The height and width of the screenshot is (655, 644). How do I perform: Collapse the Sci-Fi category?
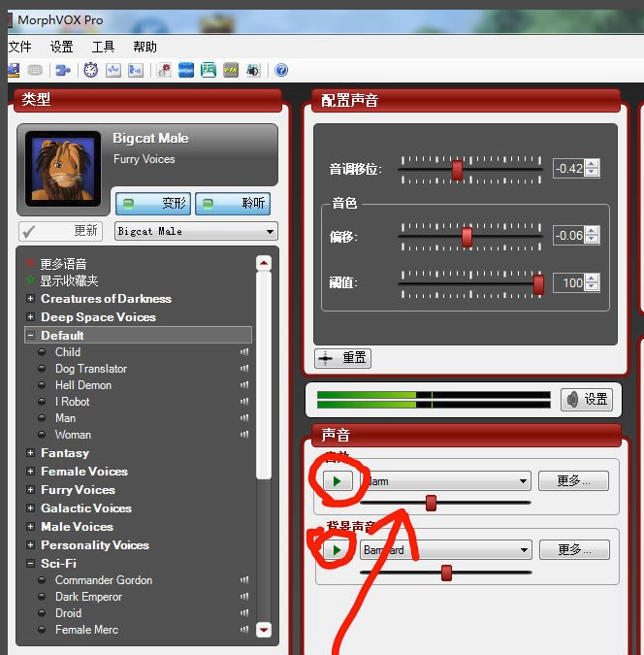[x=30, y=563]
